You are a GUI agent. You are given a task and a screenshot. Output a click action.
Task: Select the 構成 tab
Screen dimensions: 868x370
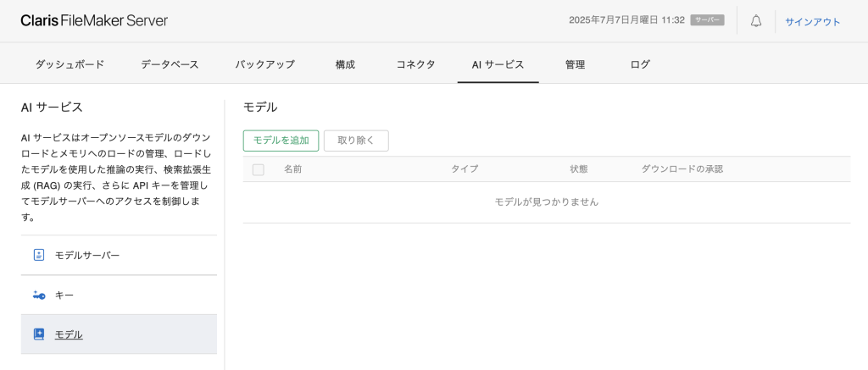tap(345, 64)
